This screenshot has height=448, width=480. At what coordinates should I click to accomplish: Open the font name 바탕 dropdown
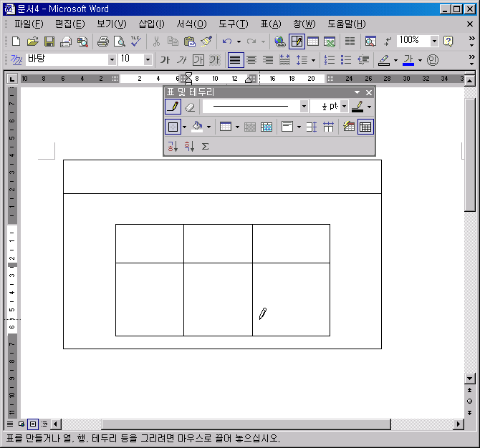point(112,60)
